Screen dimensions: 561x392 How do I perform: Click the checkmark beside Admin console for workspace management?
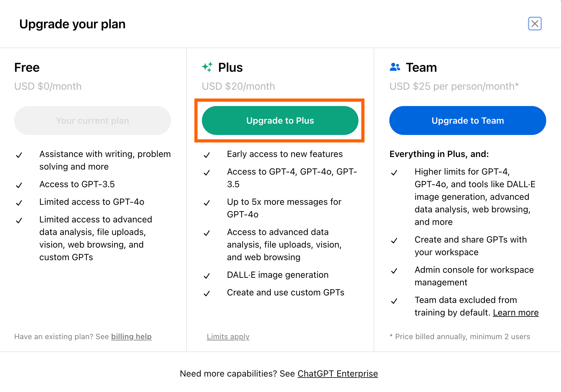394,271
